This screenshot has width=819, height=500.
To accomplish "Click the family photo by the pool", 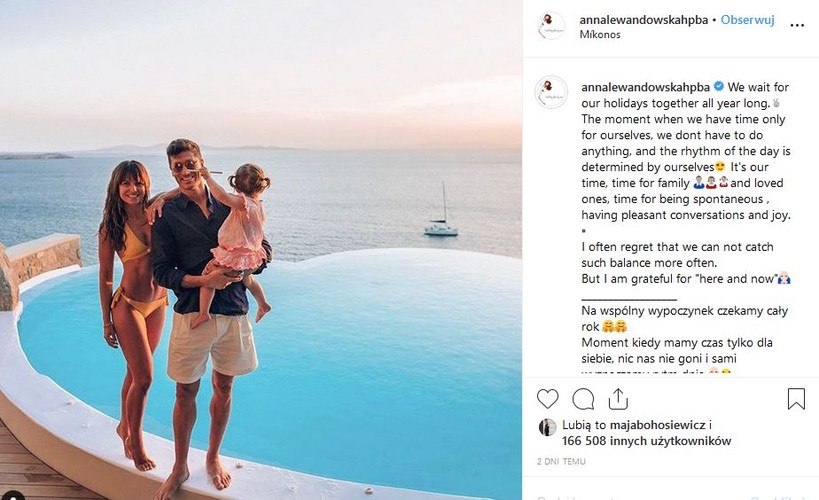I will (x=260, y=250).
